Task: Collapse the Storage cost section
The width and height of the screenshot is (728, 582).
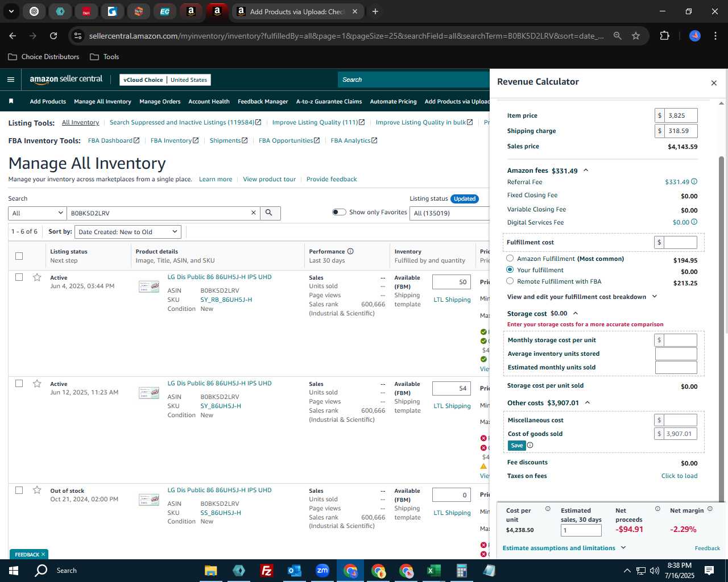Action: point(576,313)
